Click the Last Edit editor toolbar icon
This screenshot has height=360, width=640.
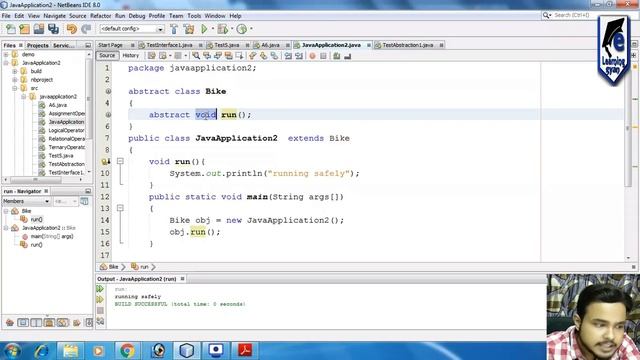point(152,56)
